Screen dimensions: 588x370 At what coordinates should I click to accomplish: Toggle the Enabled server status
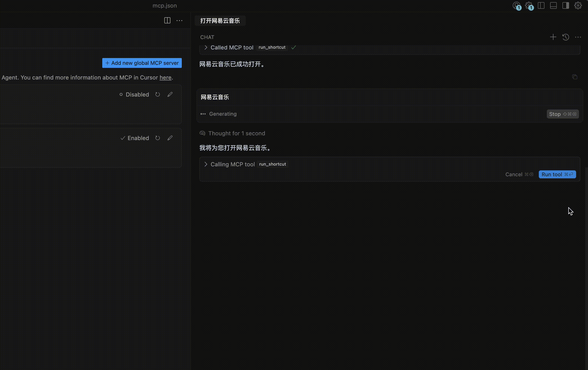[134, 138]
